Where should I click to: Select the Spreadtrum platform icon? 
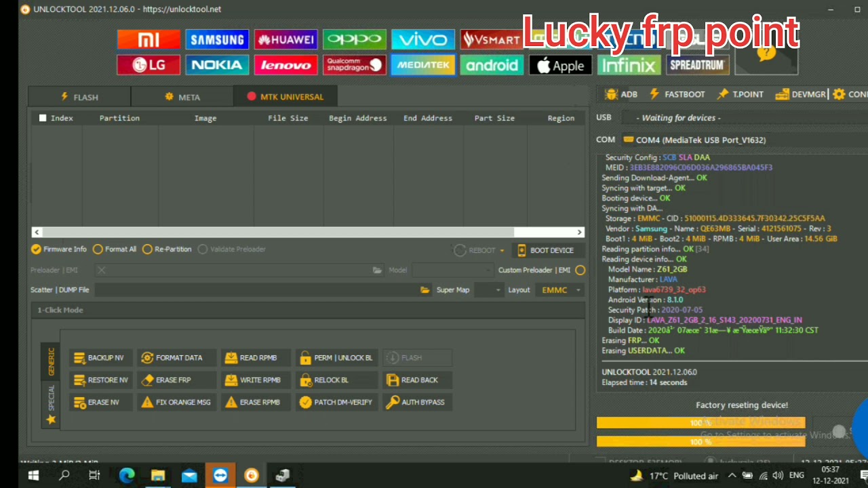tap(698, 65)
